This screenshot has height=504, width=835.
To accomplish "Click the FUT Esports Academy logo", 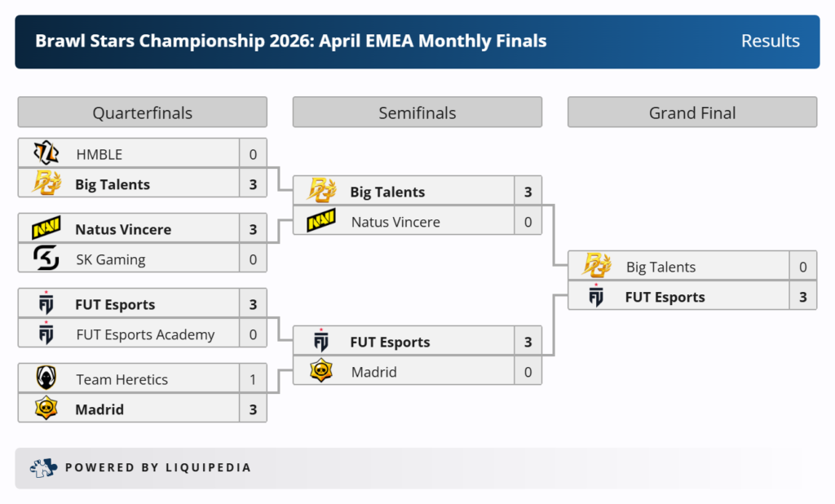I will [46, 334].
